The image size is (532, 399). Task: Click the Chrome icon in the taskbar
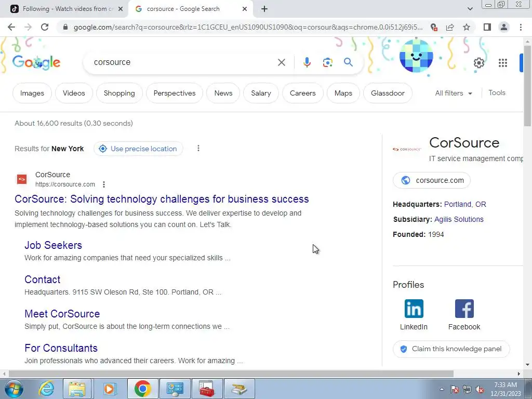point(142,389)
